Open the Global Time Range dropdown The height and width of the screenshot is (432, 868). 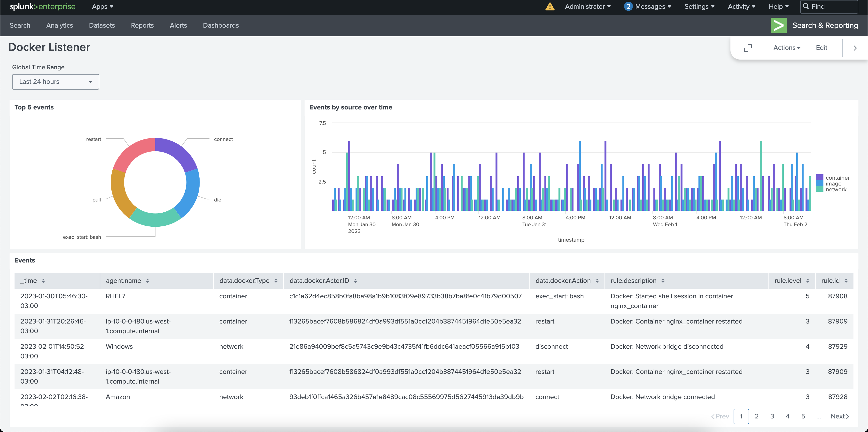(x=55, y=82)
